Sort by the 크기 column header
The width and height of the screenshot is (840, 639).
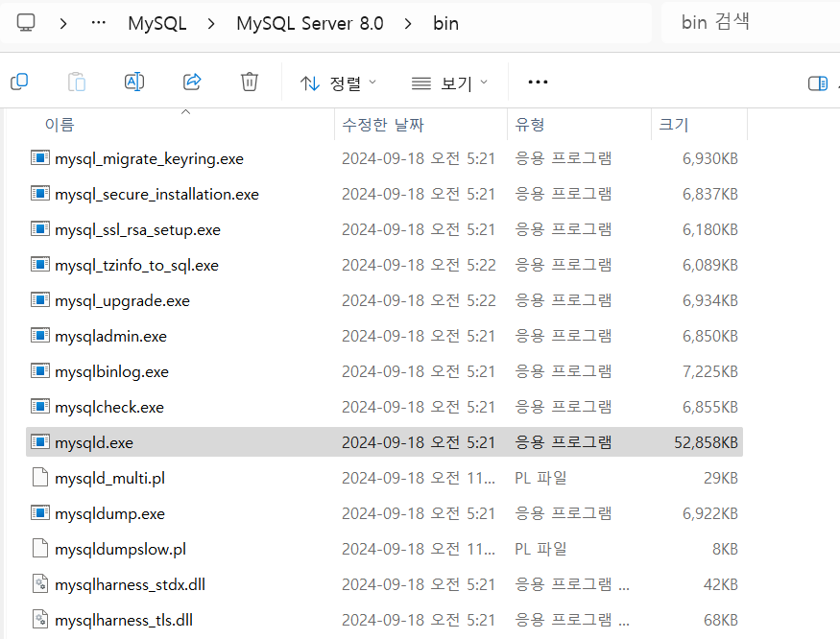tap(673, 125)
